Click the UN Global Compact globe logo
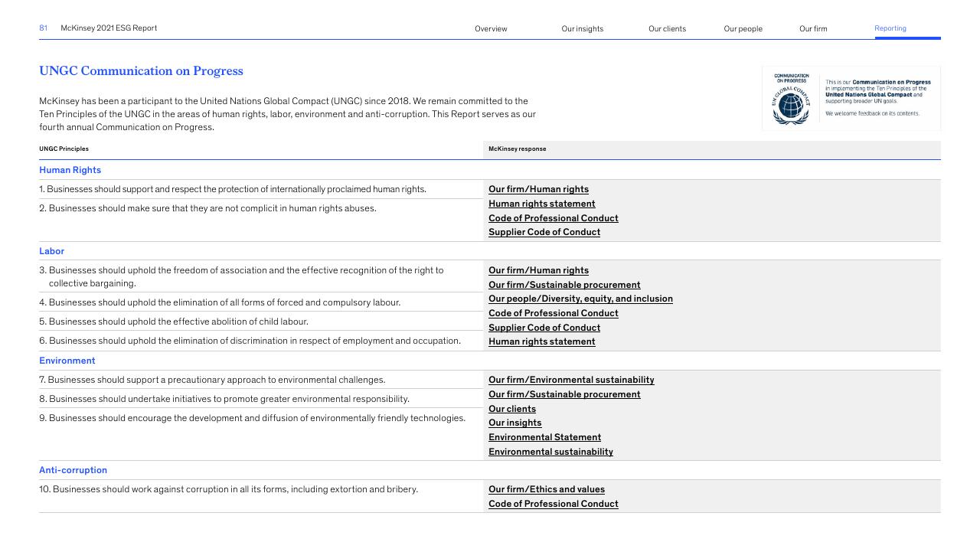Viewport: 980px width, 552px height. coord(791,104)
